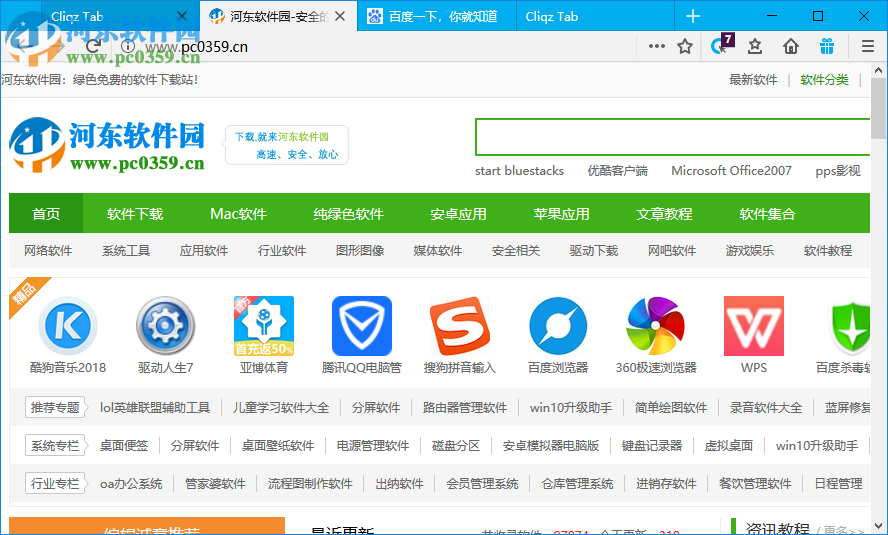Open 管家婆软件 link

click(215, 483)
